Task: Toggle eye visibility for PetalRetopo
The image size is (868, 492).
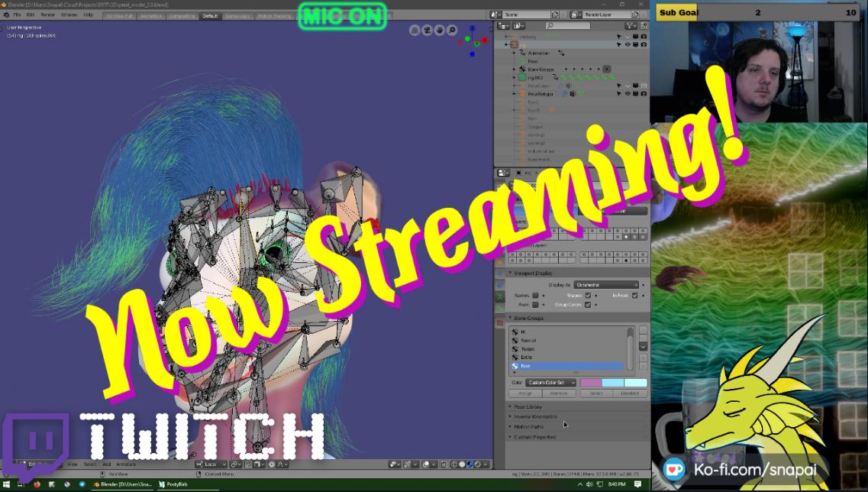Action: [x=628, y=94]
